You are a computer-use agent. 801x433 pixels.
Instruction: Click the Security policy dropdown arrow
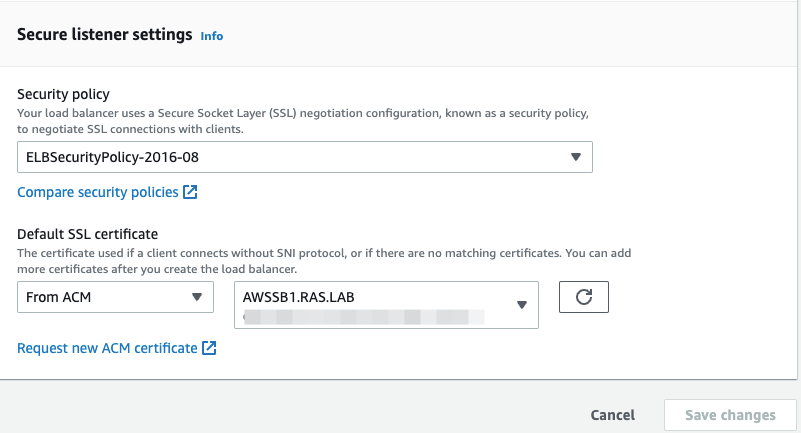(x=575, y=157)
